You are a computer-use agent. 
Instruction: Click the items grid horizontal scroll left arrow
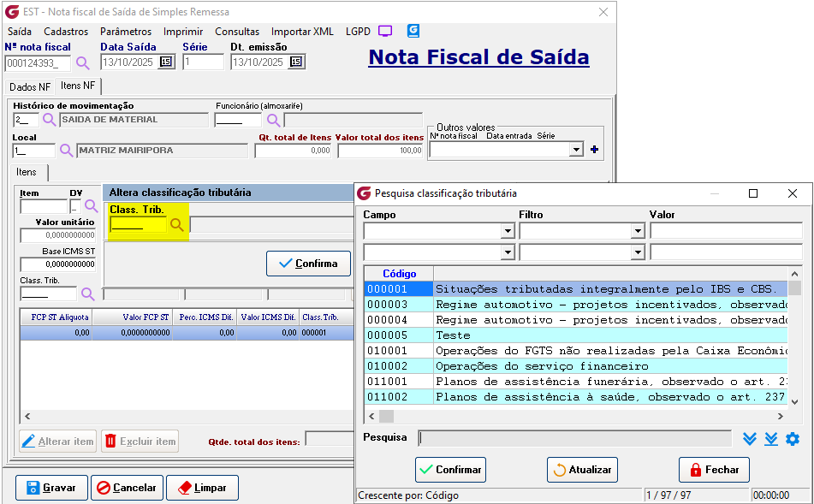click(x=27, y=416)
